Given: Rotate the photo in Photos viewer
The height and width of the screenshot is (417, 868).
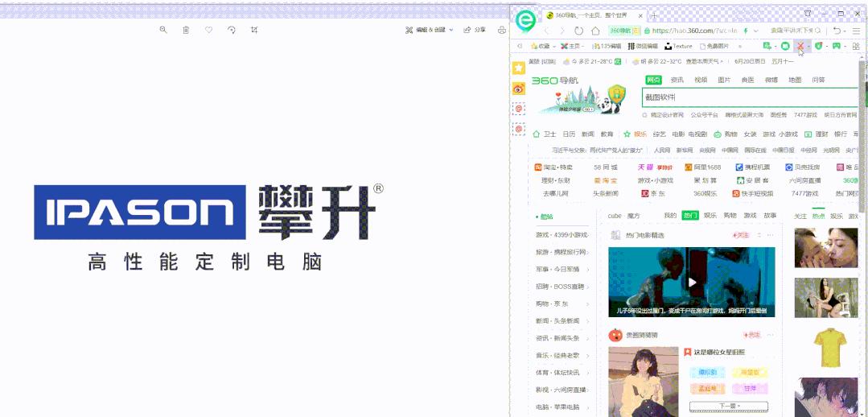Looking at the screenshot, I should tap(232, 30).
